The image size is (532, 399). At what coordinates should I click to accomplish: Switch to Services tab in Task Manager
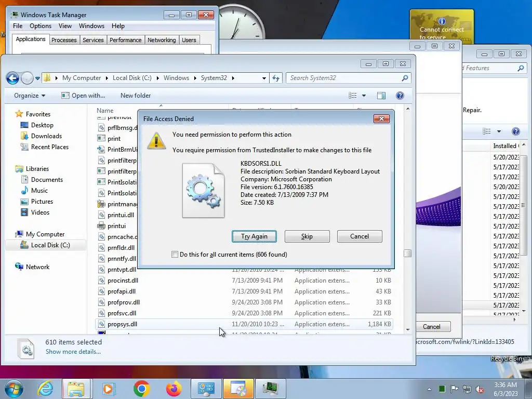(93, 40)
